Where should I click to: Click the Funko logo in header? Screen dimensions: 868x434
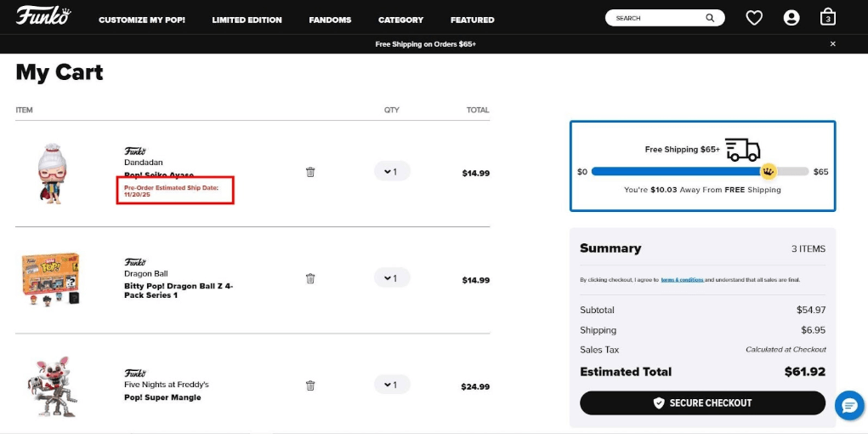coord(43,16)
